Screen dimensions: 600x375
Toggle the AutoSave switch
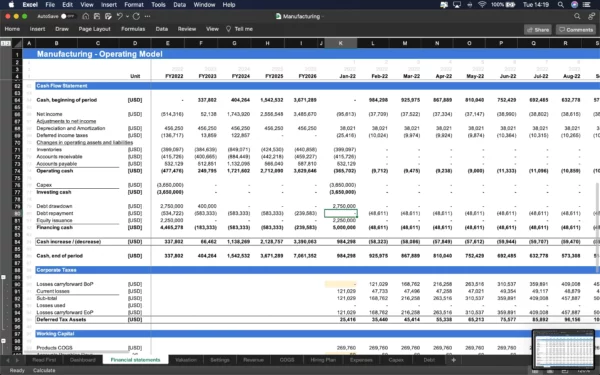(x=68, y=16)
